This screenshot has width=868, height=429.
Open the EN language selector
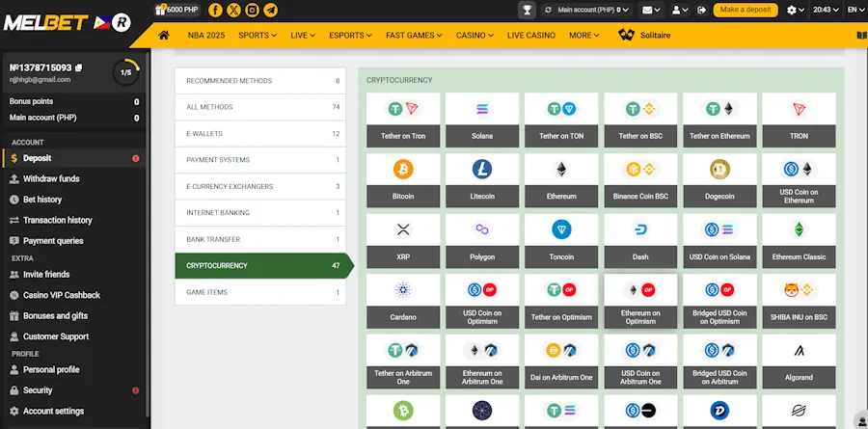pyautogui.click(x=855, y=10)
